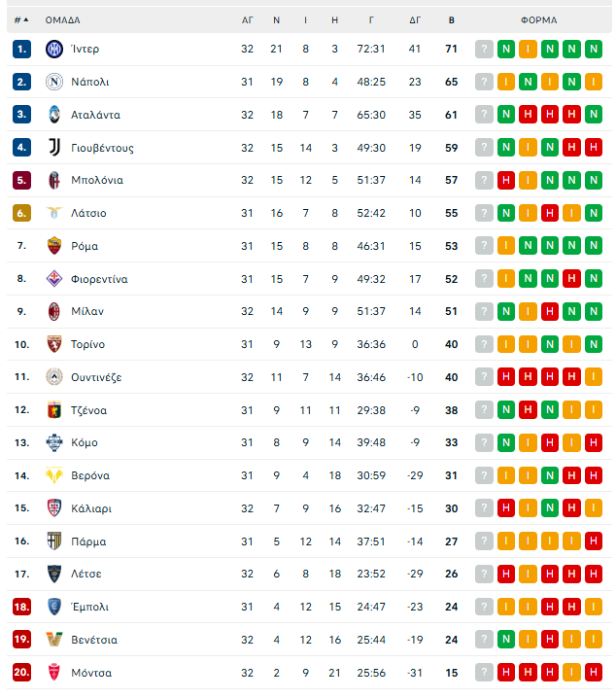Image resolution: width=616 pixels, height=698 pixels.
Task: Click the Venezia club logo
Action: (x=53, y=640)
